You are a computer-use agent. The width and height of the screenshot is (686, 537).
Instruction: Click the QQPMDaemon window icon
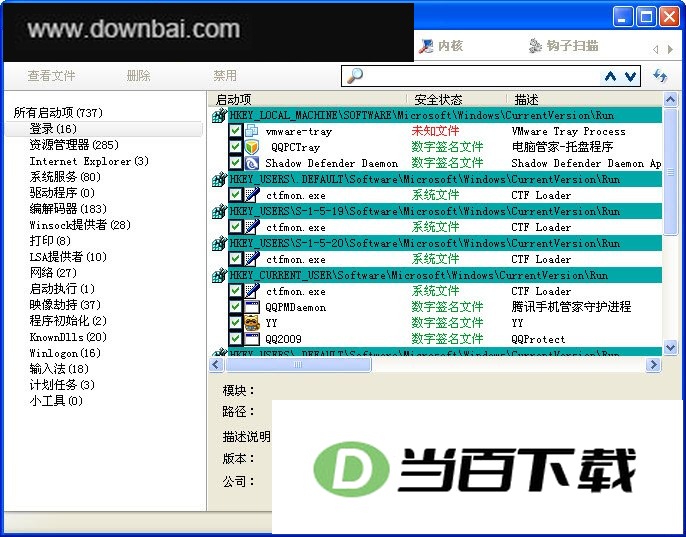click(252, 307)
